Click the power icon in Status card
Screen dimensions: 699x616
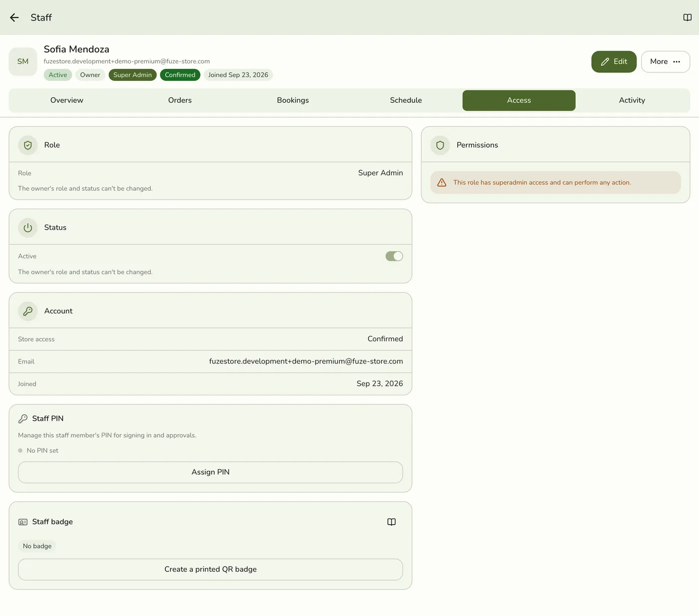28,228
